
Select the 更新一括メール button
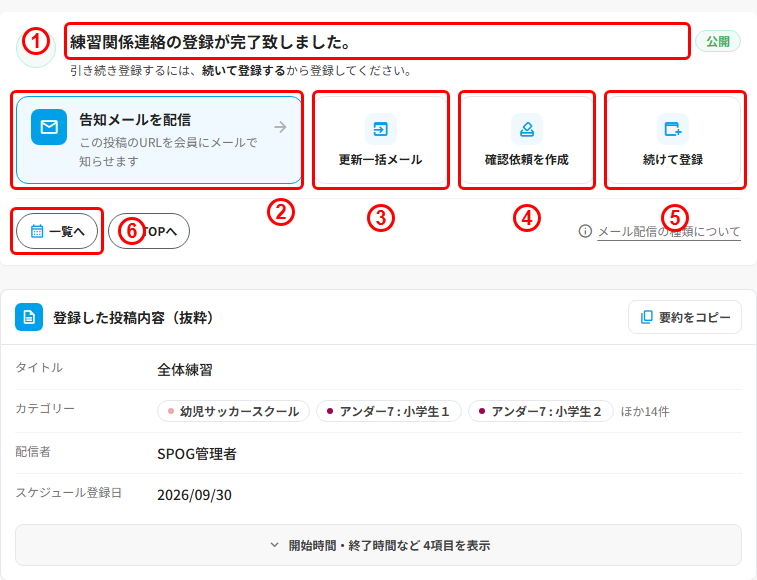pos(380,140)
